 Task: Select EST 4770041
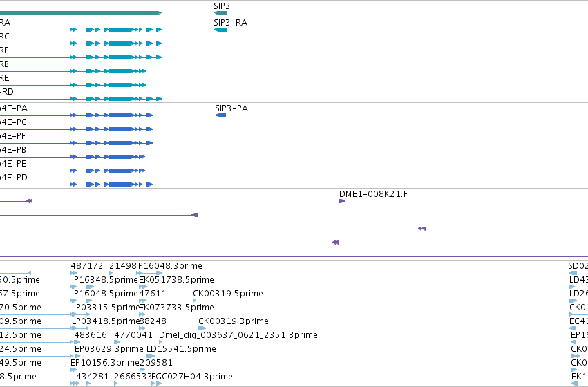133,335
